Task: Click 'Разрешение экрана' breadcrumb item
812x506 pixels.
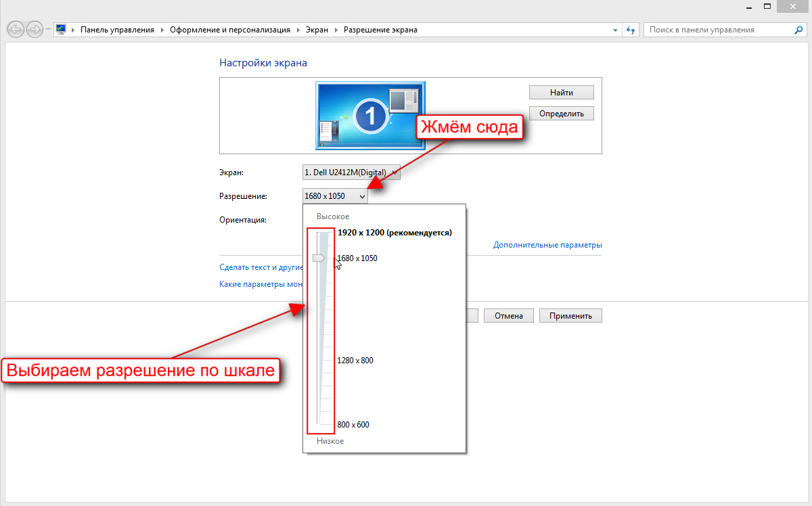Action: pyautogui.click(x=380, y=30)
